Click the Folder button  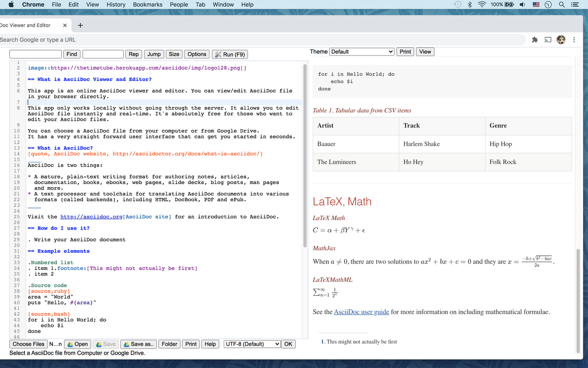pyautogui.click(x=170, y=344)
